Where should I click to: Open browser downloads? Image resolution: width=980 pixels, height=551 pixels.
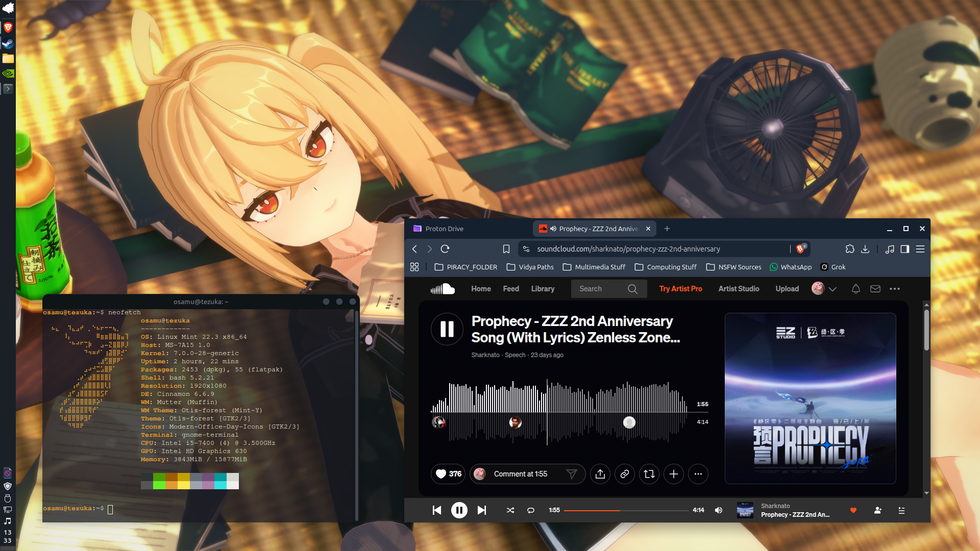(x=865, y=249)
